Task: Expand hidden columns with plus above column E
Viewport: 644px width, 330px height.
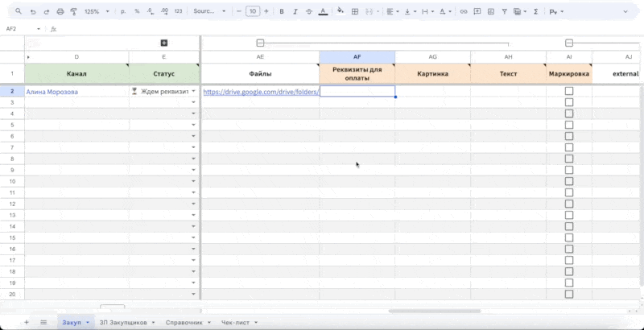Action: click(x=164, y=43)
